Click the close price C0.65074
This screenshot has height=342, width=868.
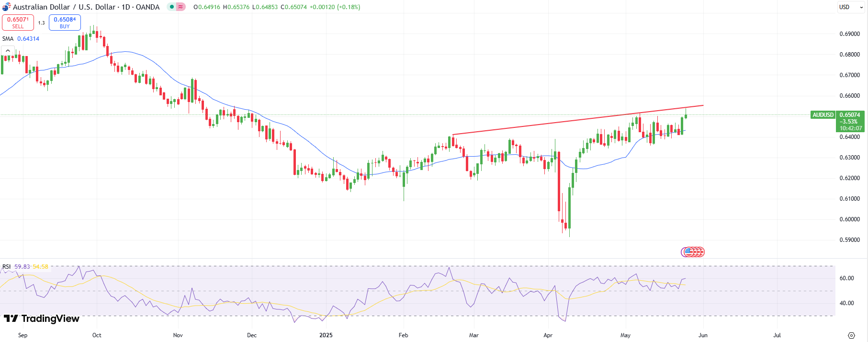293,7
